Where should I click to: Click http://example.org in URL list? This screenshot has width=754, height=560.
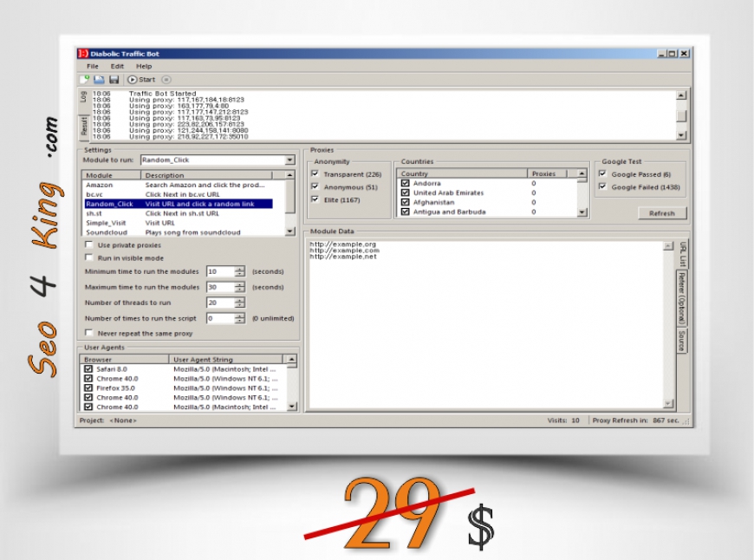[x=343, y=244]
